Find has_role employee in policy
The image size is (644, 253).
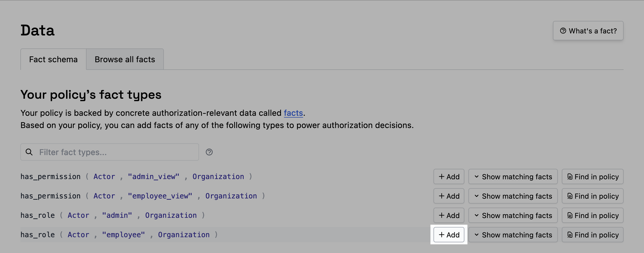tap(592, 235)
